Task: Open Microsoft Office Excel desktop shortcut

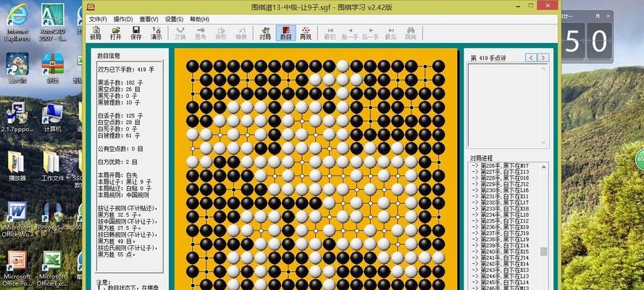Action: 53,269
